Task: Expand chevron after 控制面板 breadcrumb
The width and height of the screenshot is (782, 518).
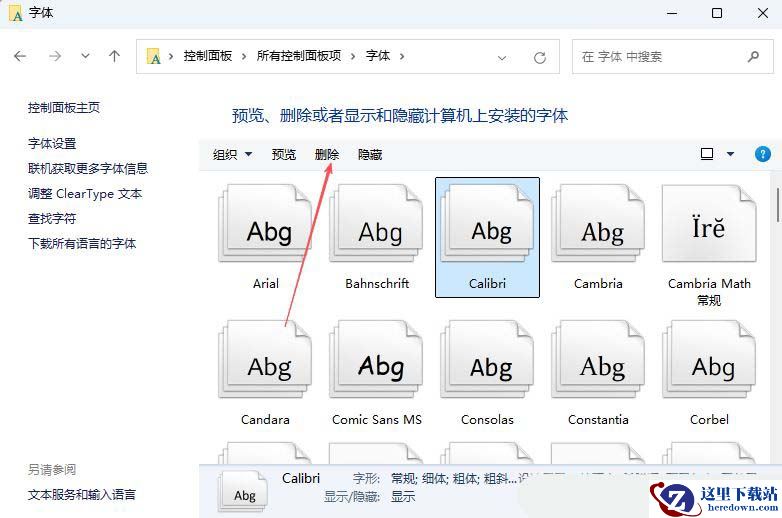Action: tap(244, 56)
